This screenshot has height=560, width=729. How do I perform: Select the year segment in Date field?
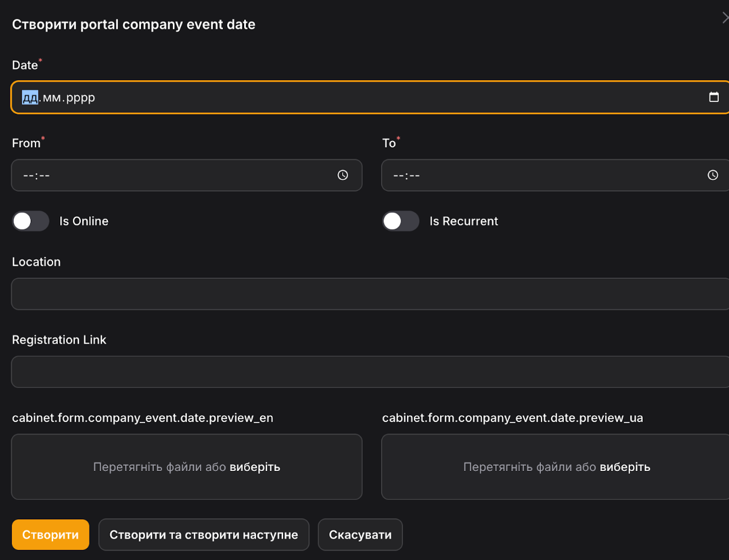[80, 97]
